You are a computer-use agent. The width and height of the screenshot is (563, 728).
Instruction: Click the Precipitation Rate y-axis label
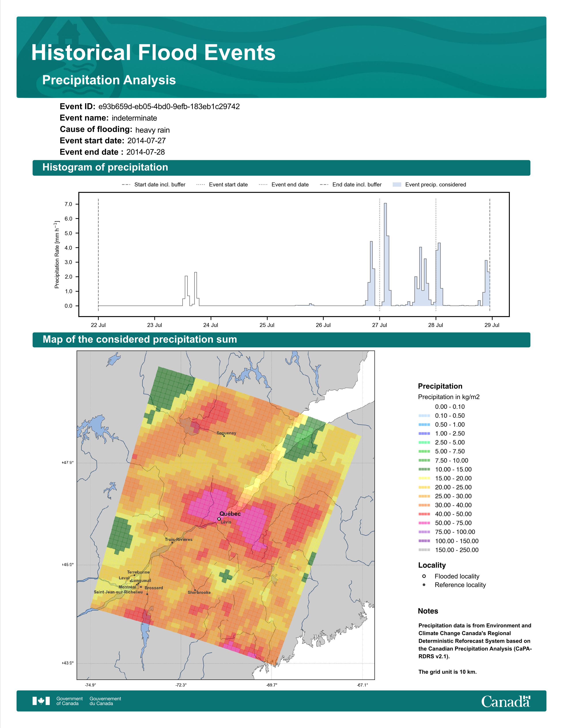tap(57, 254)
